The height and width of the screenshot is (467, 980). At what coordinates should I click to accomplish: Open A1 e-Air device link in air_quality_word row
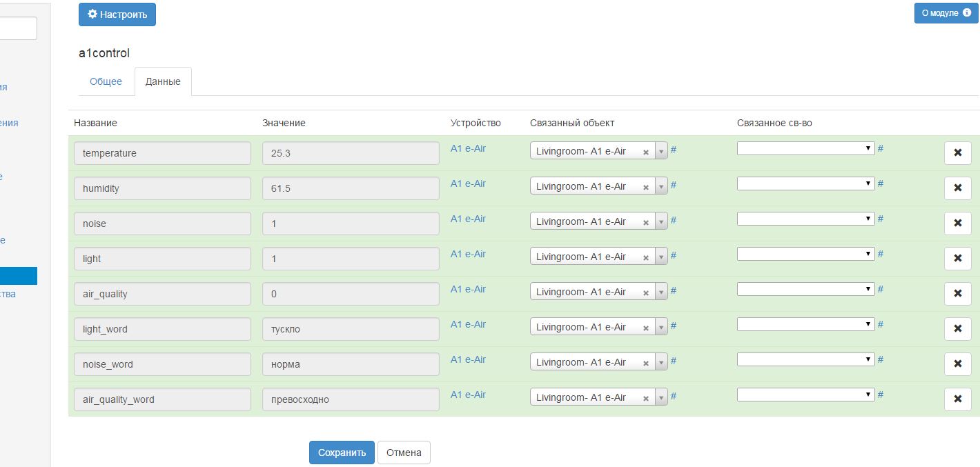point(468,395)
